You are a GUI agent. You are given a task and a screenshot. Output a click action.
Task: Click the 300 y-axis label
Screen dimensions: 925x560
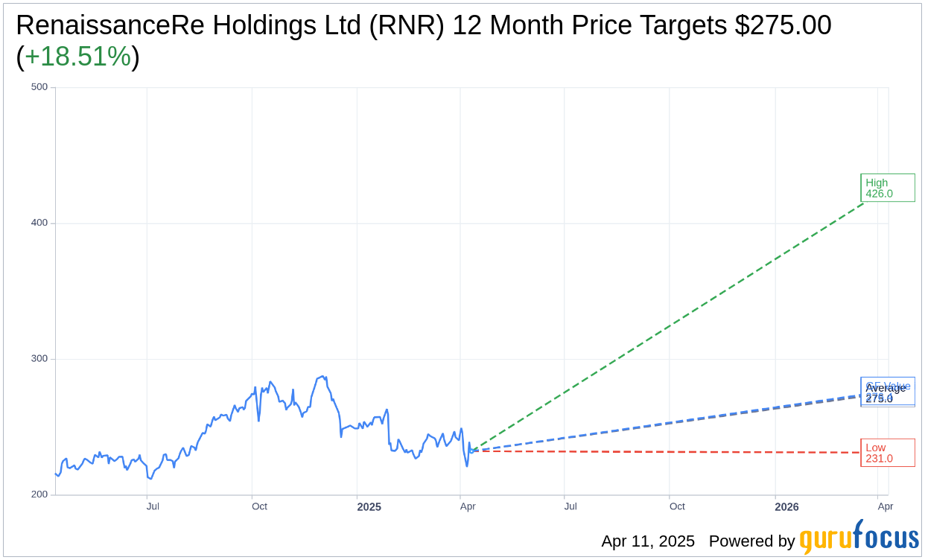pos(39,358)
